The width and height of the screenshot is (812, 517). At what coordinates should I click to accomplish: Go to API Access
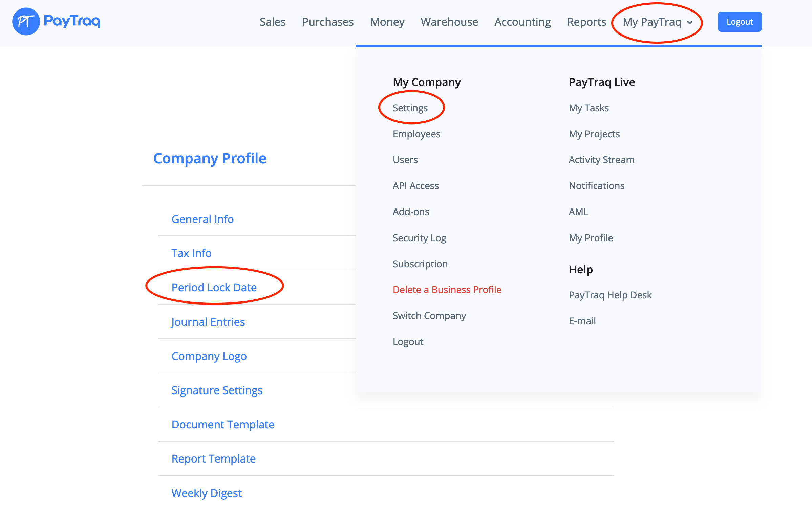(415, 186)
